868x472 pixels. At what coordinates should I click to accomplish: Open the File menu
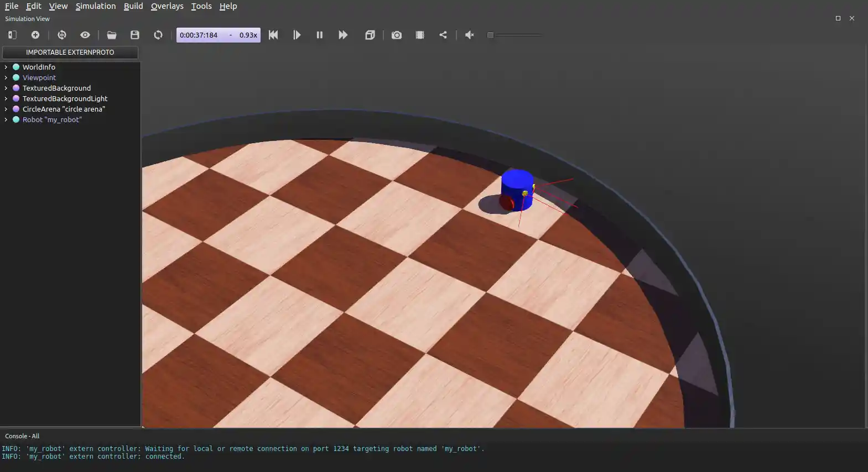(x=12, y=6)
